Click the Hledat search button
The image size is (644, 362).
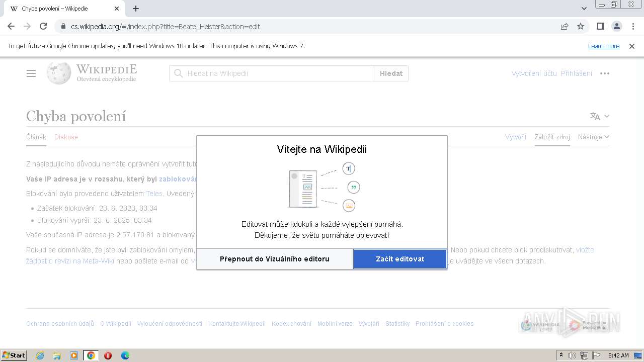coord(391,73)
